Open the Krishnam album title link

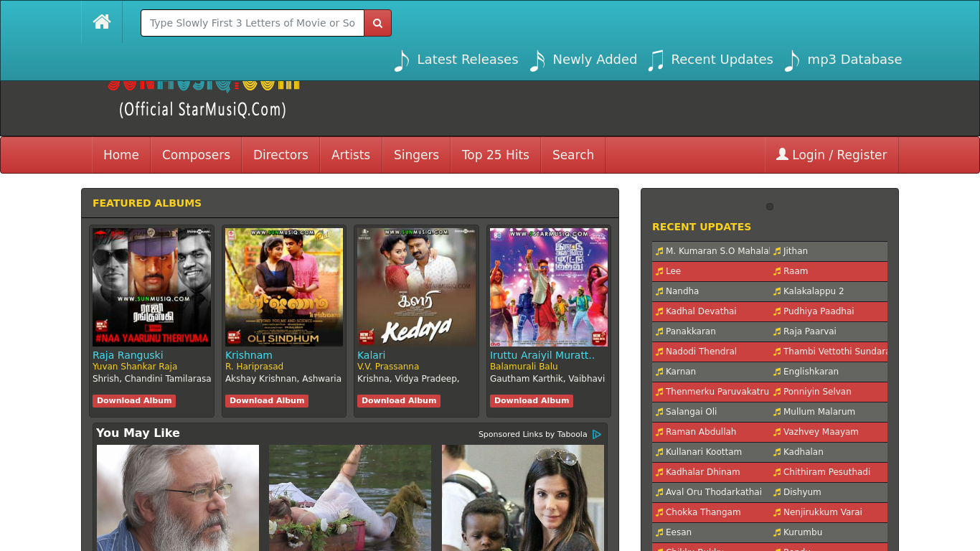coord(249,355)
